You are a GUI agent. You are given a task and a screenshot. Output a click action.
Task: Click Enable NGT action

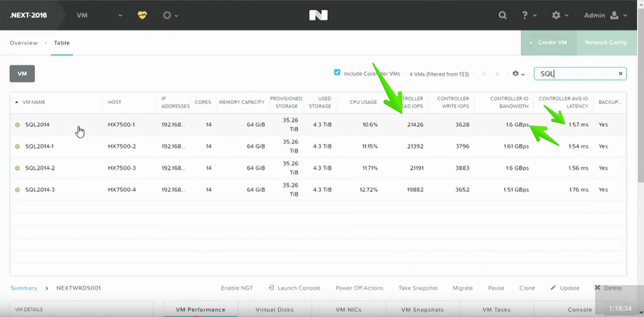click(237, 288)
